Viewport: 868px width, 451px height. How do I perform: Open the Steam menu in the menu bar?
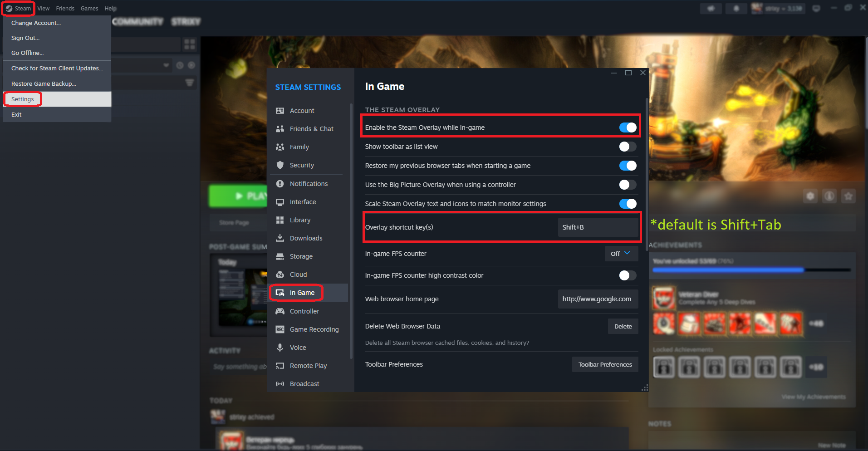(19, 9)
